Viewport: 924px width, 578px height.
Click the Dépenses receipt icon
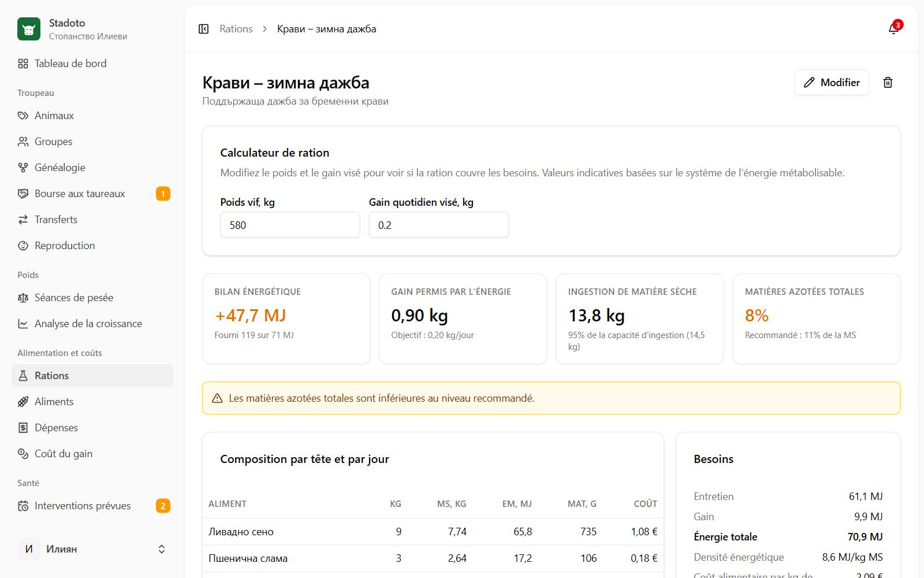tap(23, 428)
